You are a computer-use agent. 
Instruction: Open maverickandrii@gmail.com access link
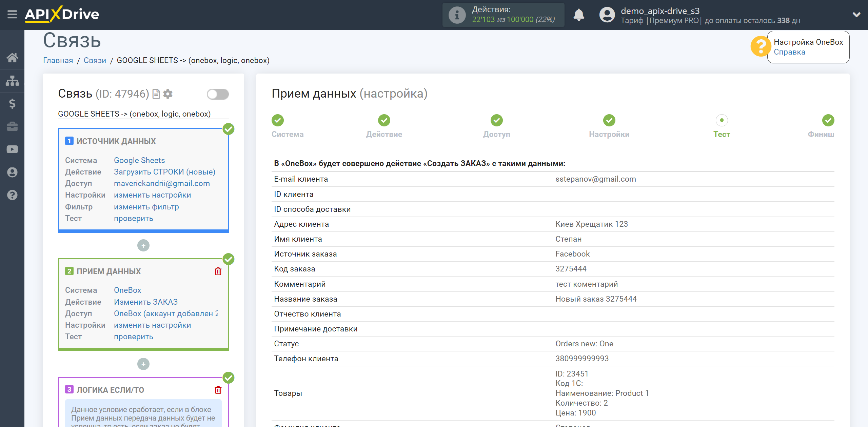coord(162,183)
